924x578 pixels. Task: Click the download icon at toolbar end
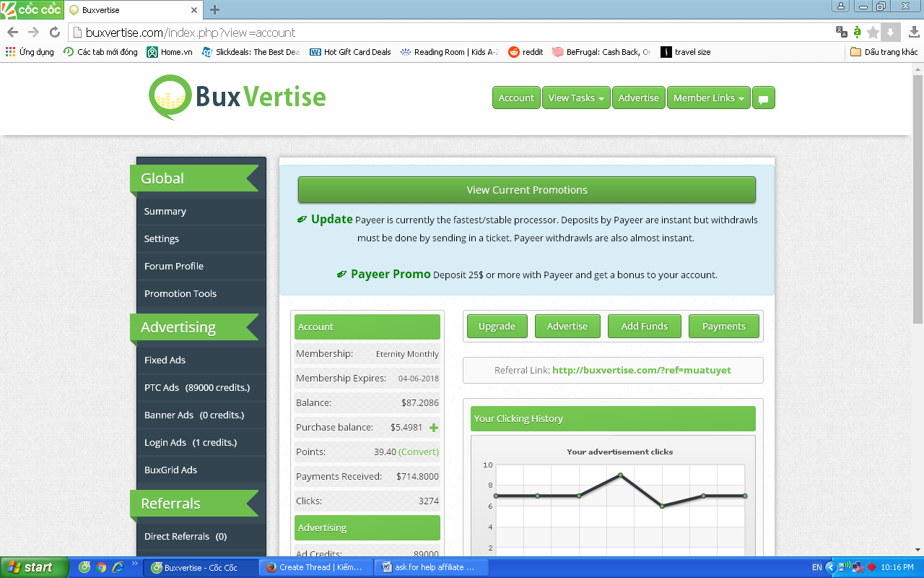914,32
